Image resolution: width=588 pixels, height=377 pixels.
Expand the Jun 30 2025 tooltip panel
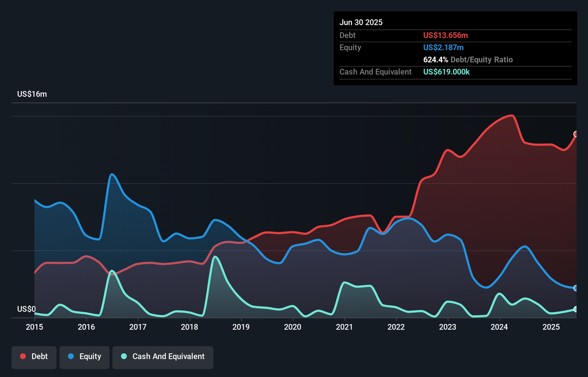click(x=361, y=22)
